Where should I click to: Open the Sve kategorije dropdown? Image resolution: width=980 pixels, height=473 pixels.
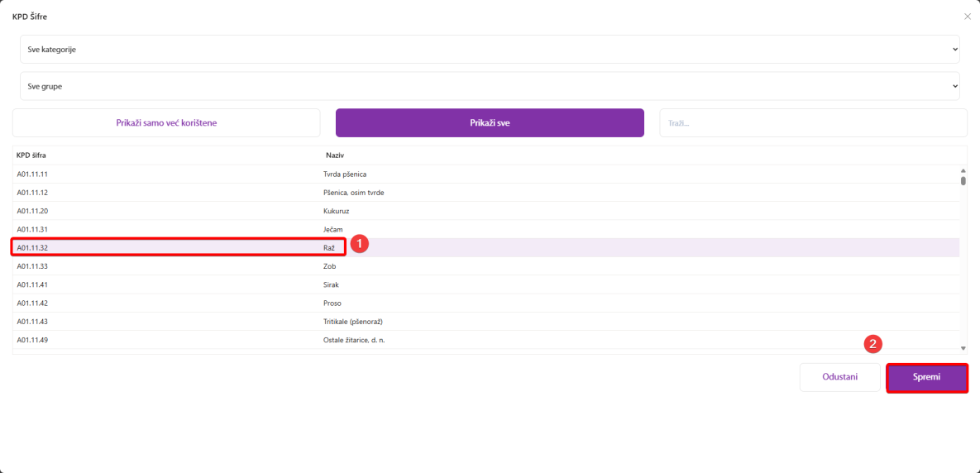(x=490, y=50)
